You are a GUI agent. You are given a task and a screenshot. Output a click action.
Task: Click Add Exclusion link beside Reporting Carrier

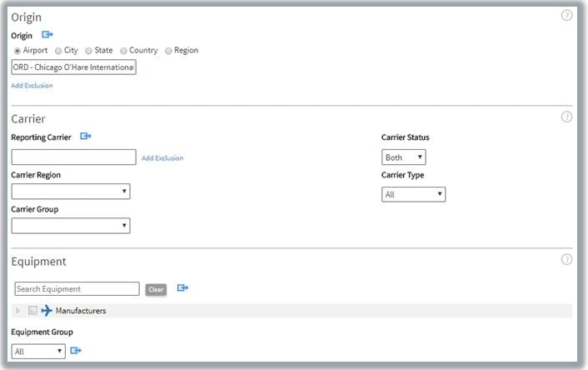(x=162, y=157)
